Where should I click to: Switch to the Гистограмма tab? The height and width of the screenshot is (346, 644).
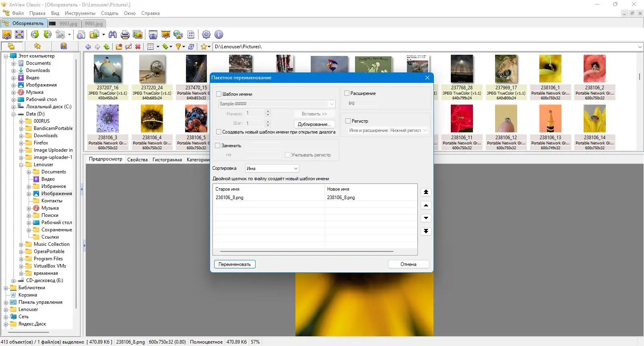pyautogui.click(x=167, y=160)
